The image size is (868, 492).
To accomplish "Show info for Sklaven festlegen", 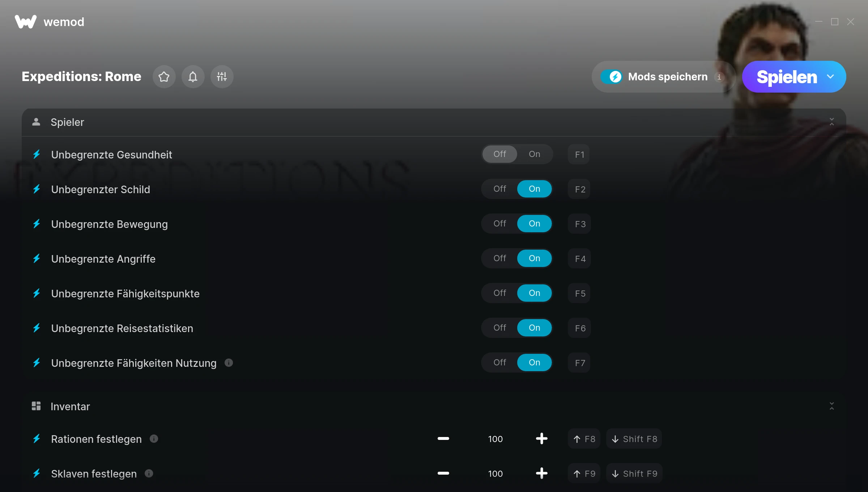I will (149, 473).
